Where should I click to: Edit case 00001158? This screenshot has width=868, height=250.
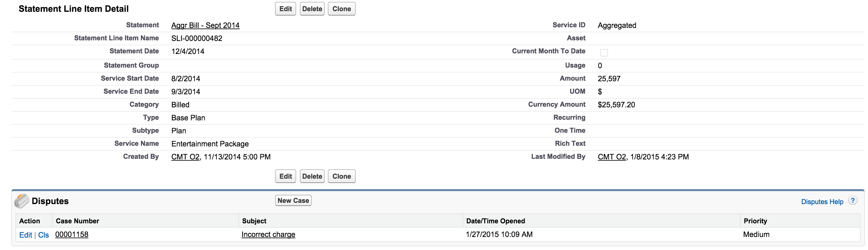25,235
